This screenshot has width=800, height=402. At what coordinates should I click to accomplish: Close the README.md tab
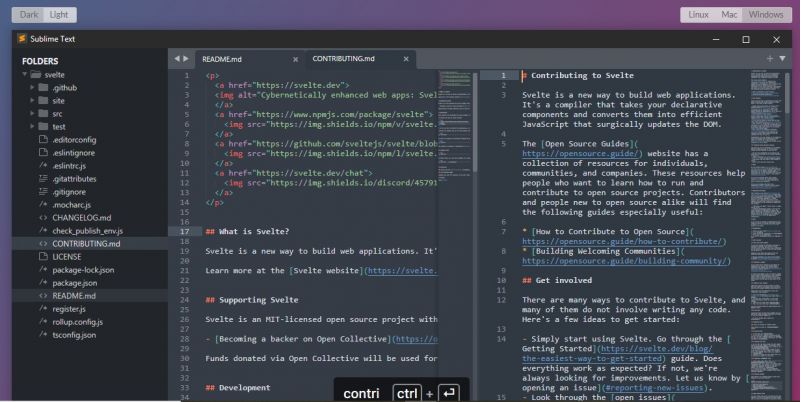coord(295,60)
